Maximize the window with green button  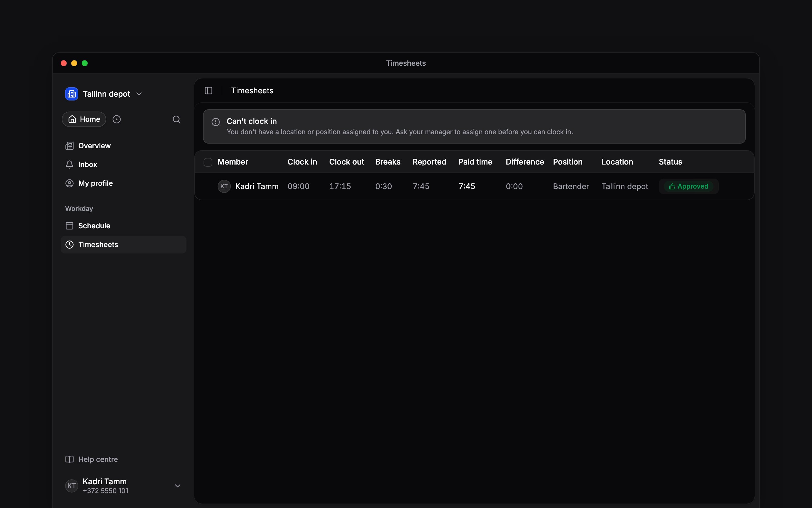pyautogui.click(x=85, y=63)
